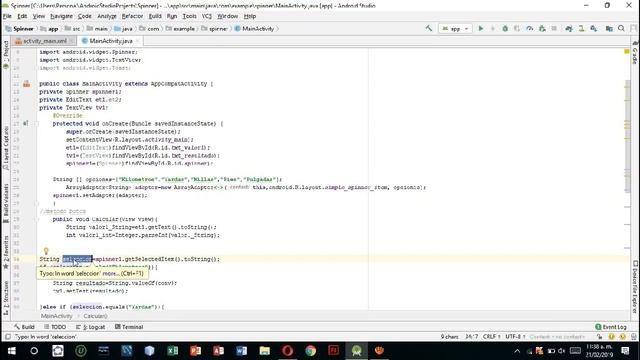Open the app run configuration dropdown
Image resolution: width=640 pixels, height=360 pixels.
coord(456,29)
